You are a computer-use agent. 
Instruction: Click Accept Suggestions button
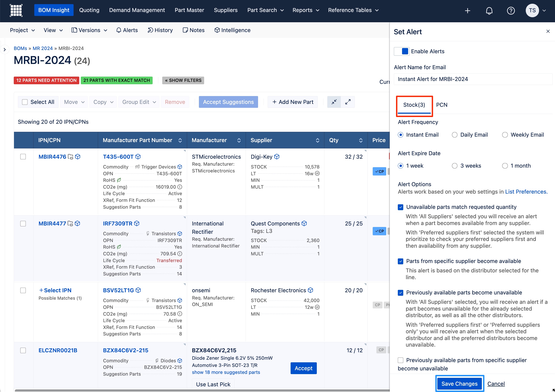pyautogui.click(x=228, y=102)
